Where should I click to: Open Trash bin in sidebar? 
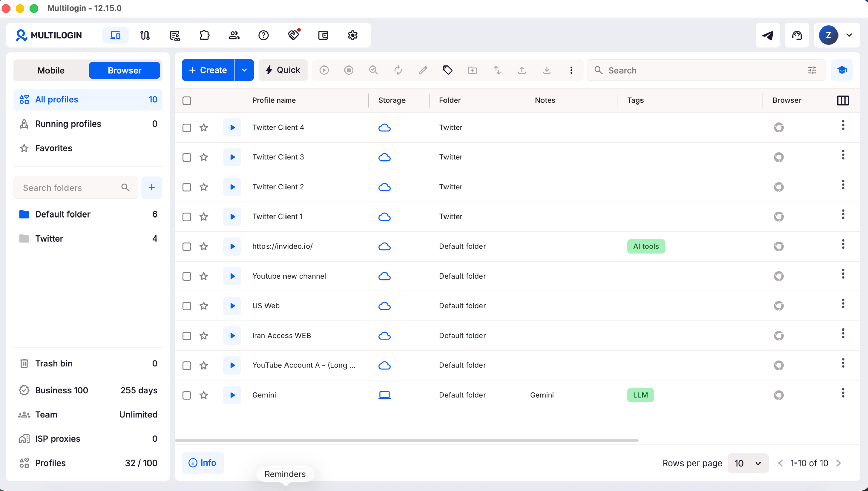(x=88, y=364)
